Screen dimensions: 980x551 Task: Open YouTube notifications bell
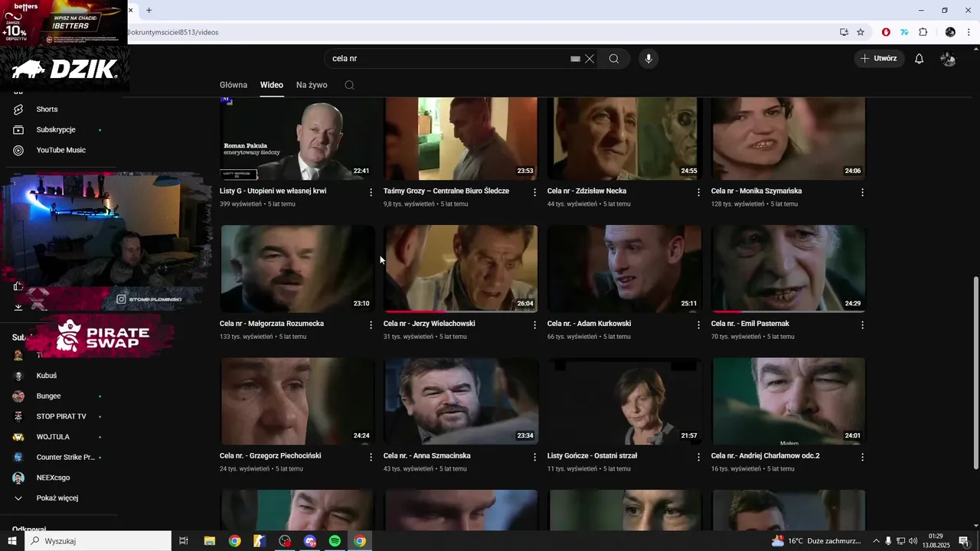click(x=920, y=59)
